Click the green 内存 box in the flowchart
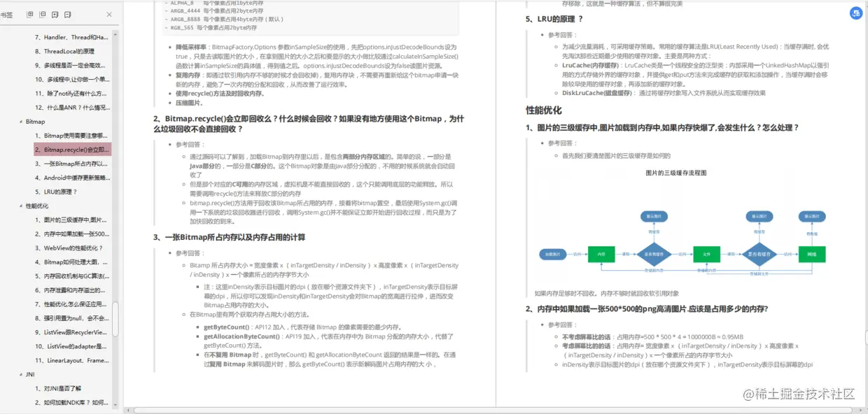 pos(601,254)
